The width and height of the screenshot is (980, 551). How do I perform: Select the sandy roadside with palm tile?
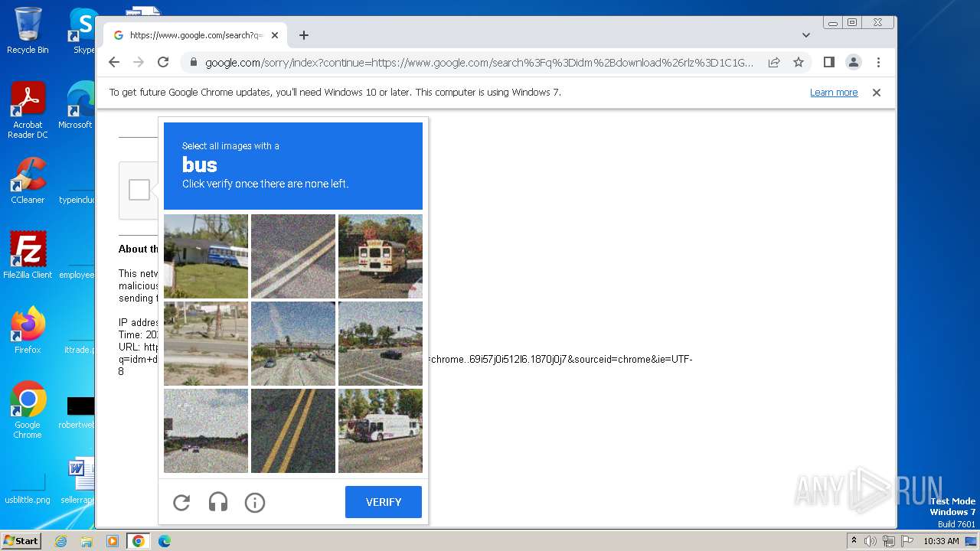[x=206, y=344]
